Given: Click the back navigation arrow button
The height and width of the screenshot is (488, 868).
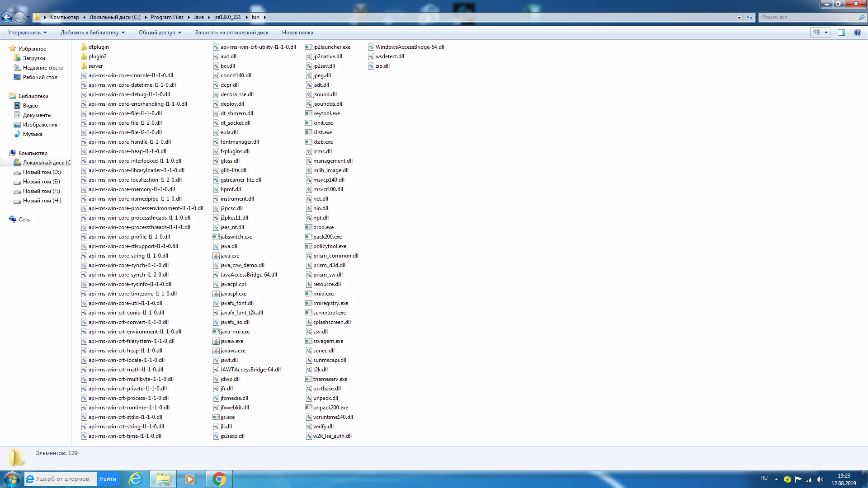Looking at the screenshot, I should click(x=7, y=17).
